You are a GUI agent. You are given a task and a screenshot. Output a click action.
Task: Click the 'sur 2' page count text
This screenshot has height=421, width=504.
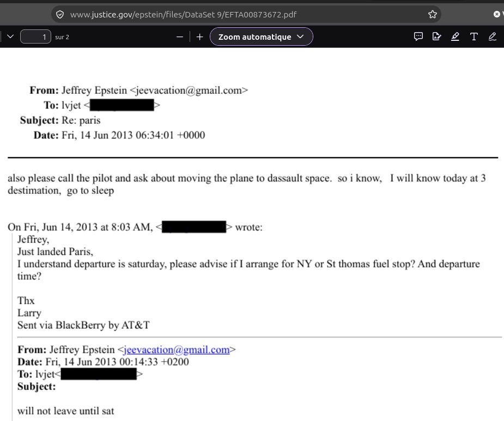[x=62, y=37]
